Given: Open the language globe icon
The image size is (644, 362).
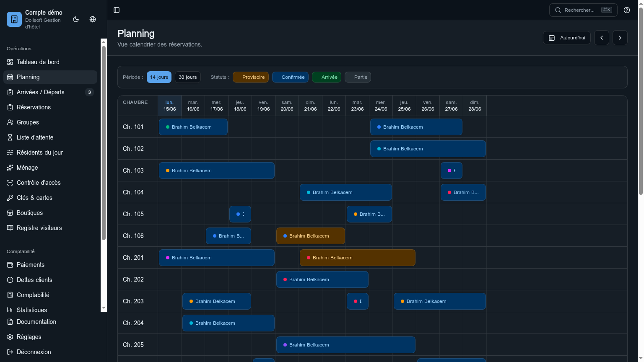Looking at the screenshot, I should click(x=93, y=19).
